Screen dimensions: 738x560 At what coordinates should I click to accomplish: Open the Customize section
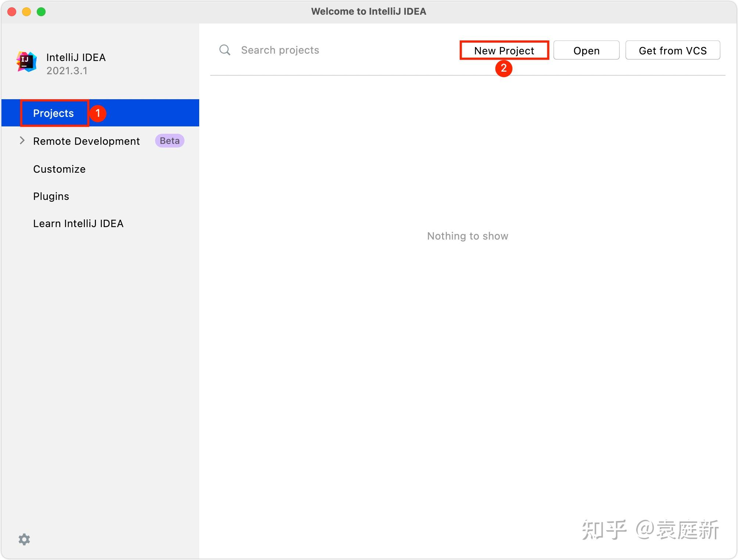coord(59,169)
